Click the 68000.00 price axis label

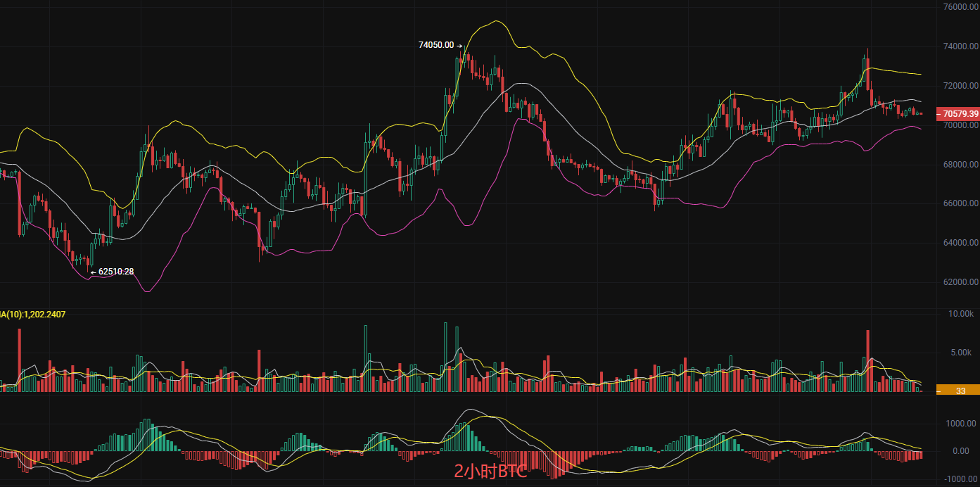(961, 165)
